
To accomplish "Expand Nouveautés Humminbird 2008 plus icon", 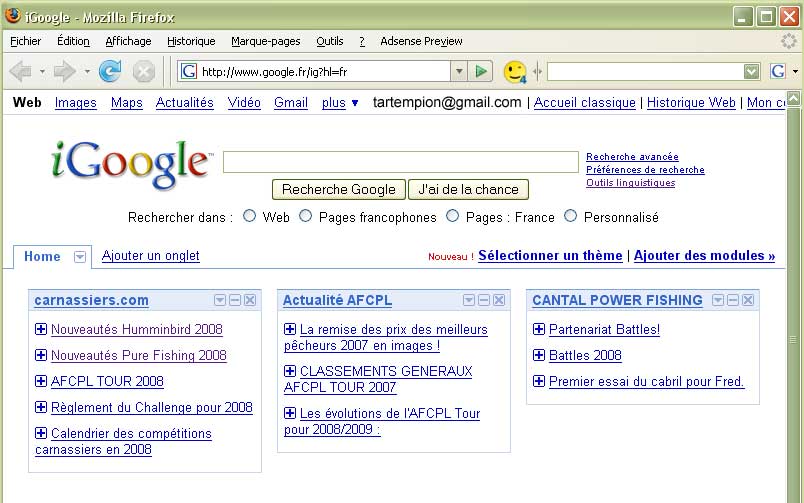I will [x=41, y=329].
